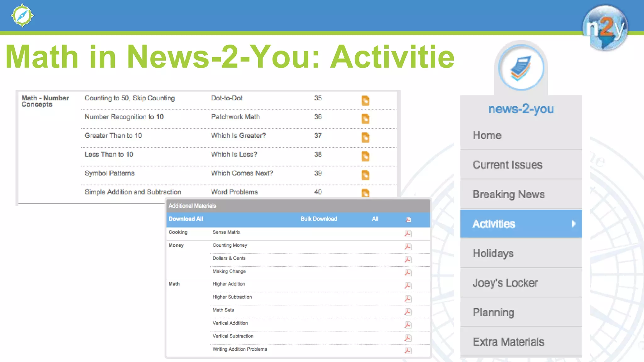Open the Which Comes Next? file icon

(365, 175)
